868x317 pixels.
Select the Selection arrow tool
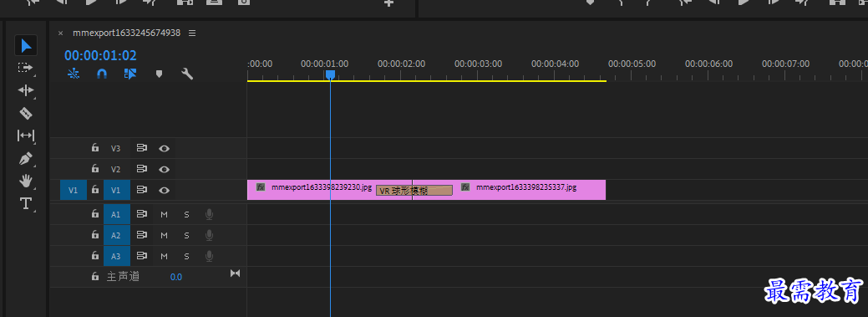click(x=25, y=45)
